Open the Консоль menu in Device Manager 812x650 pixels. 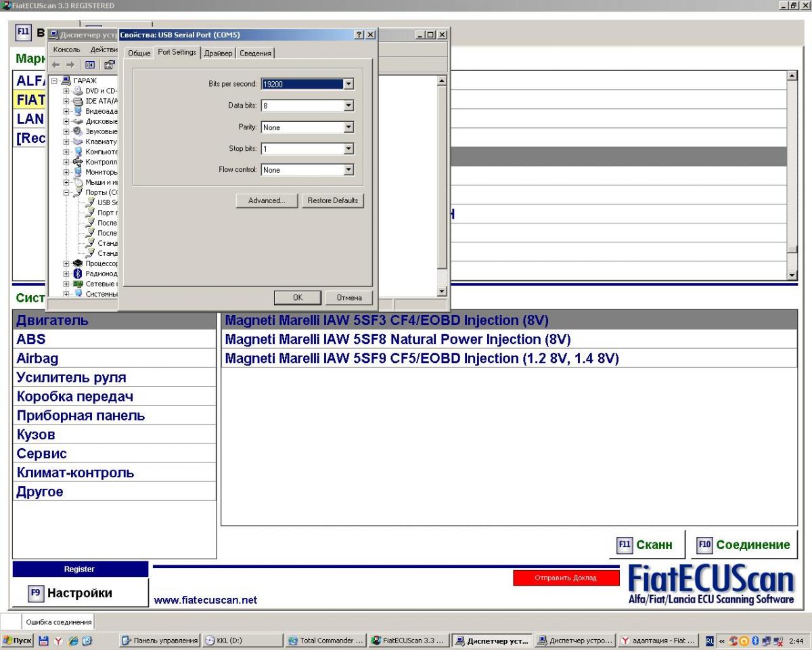(66, 49)
